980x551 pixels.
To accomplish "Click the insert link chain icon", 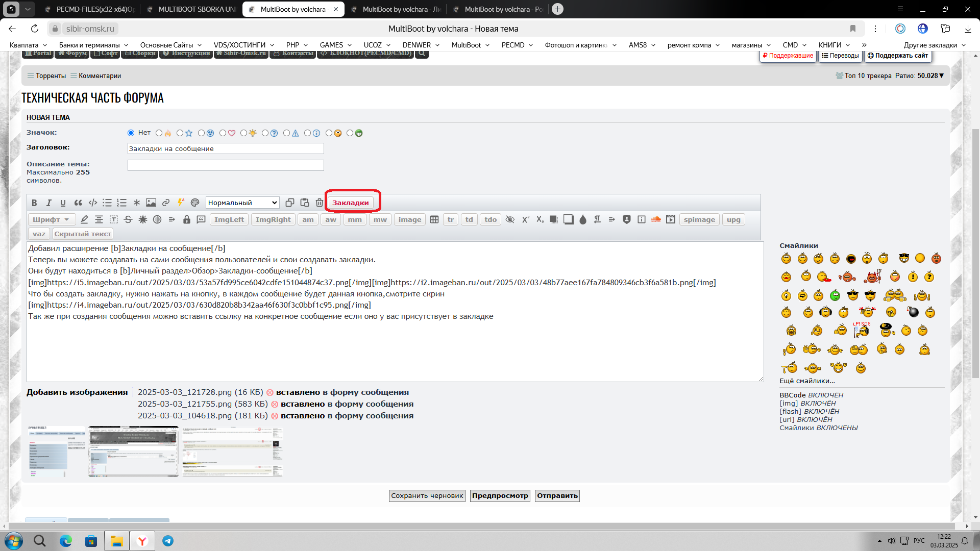I will (166, 203).
